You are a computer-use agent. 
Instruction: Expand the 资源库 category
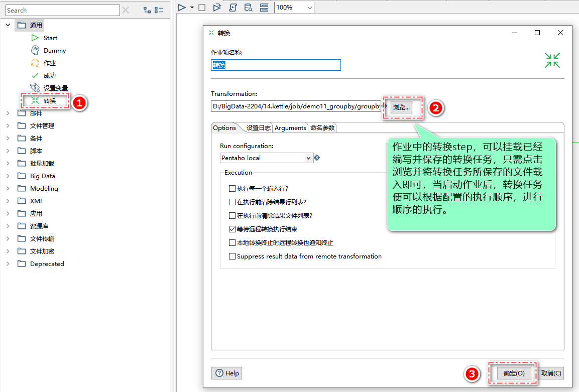pos(8,226)
